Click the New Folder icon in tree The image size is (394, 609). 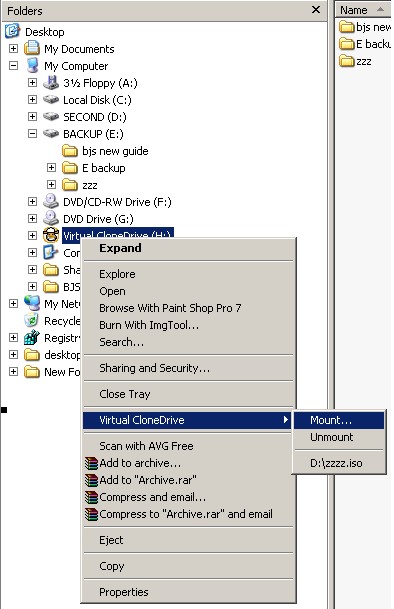point(31,372)
